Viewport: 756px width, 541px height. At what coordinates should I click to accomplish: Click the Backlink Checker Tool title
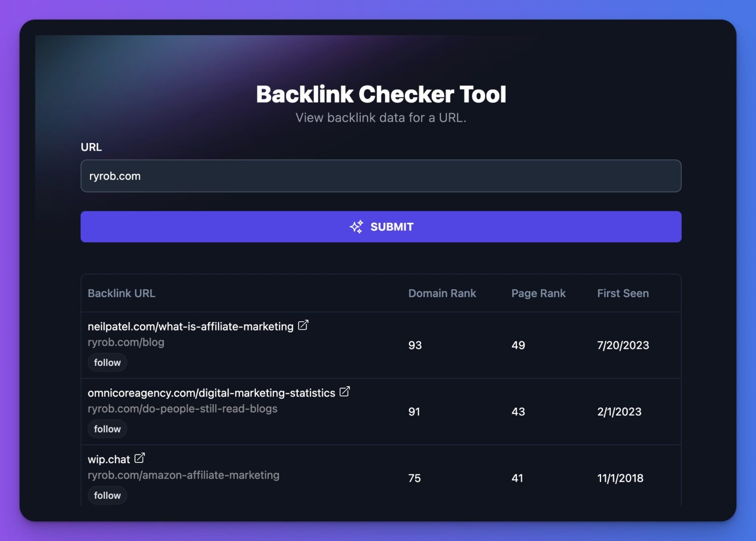(x=381, y=93)
